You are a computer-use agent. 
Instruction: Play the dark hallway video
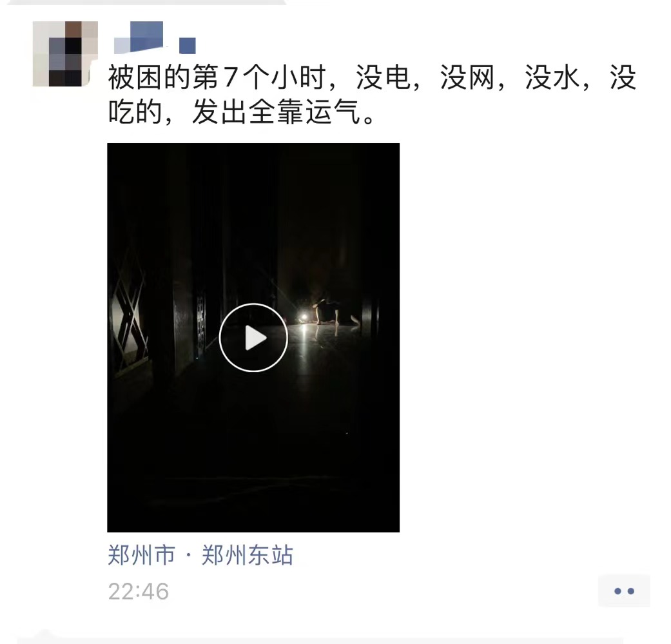(x=253, y=338)
